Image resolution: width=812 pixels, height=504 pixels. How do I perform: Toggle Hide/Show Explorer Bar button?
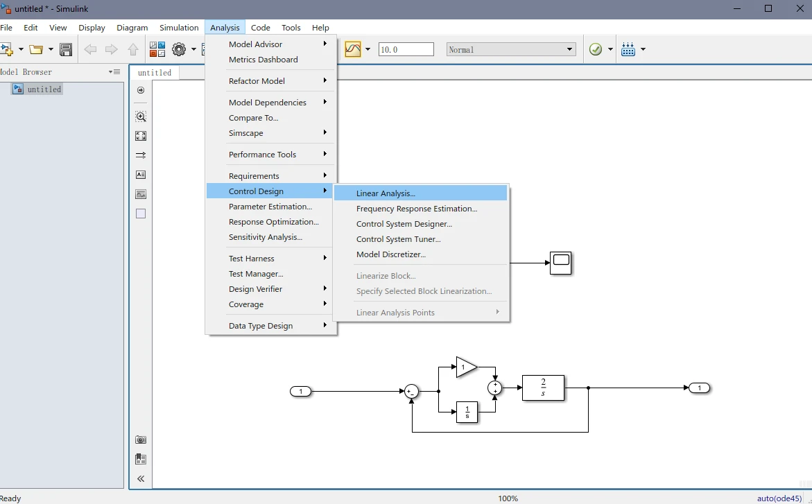141,90
